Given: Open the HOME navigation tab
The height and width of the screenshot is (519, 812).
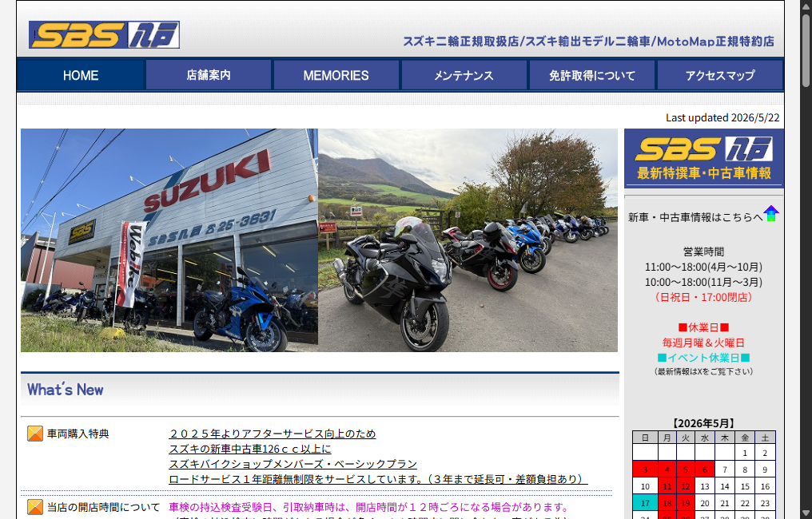Looking at the screenshot, I should tap(81, 76).
